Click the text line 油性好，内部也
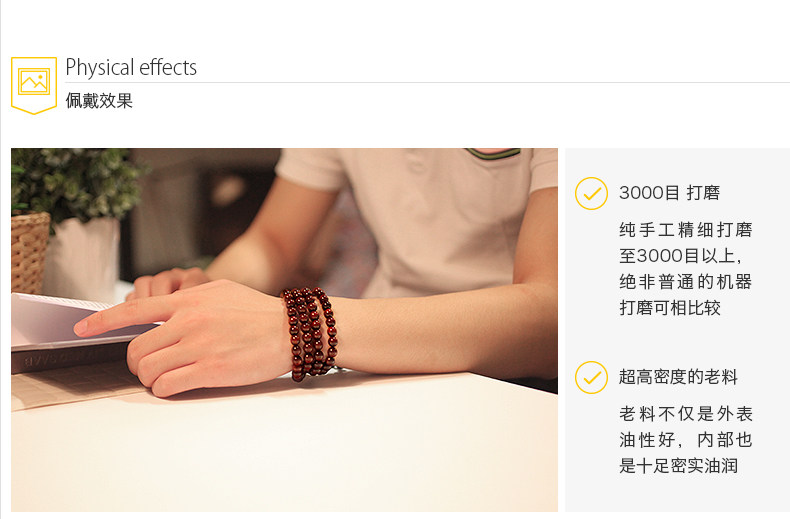The image size is (790, 519). pos(686,440)
